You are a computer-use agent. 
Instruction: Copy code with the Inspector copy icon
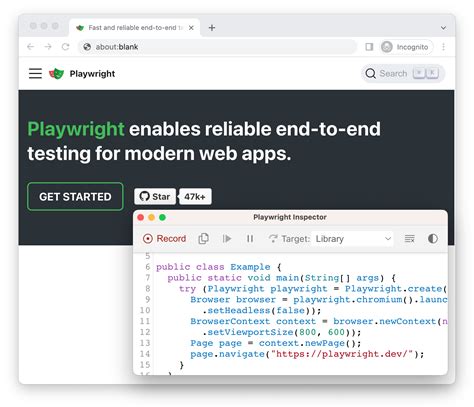(203, 239)
